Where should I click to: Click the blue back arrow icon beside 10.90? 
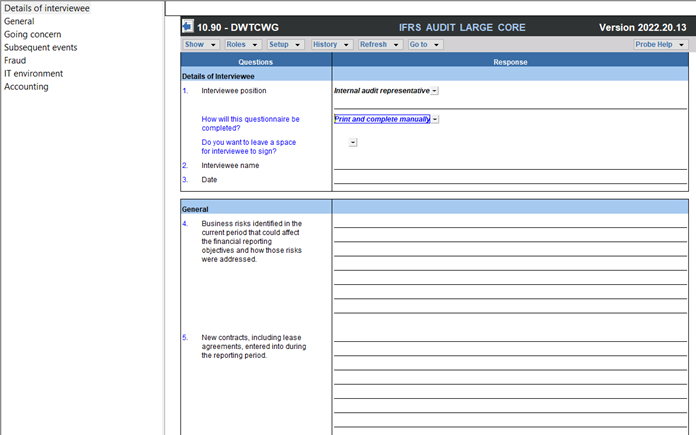(x=188, y=27)
